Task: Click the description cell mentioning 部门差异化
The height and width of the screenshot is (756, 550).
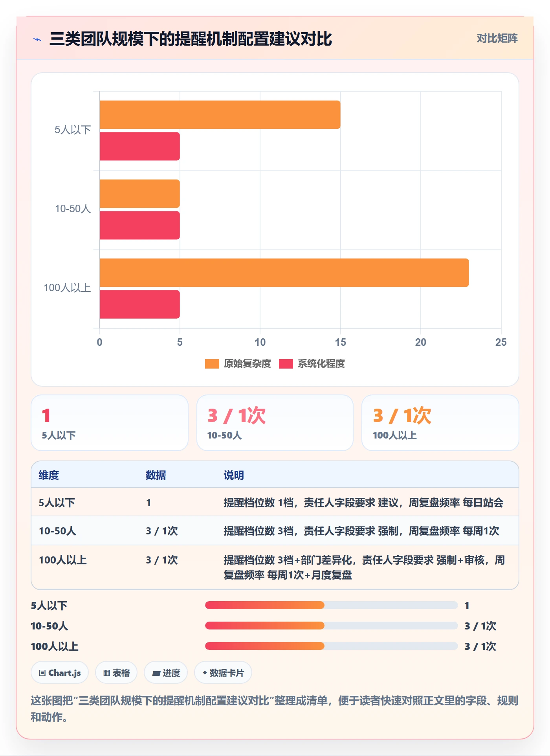Action: coord(364,567)
